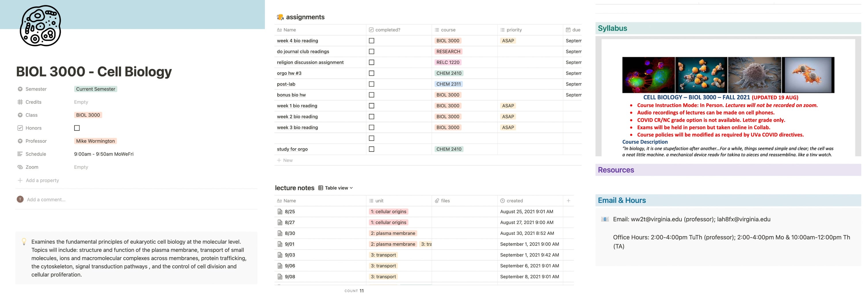
Task: Click the plus icon to add lecture notes column
Action: (x=568, y=201)
